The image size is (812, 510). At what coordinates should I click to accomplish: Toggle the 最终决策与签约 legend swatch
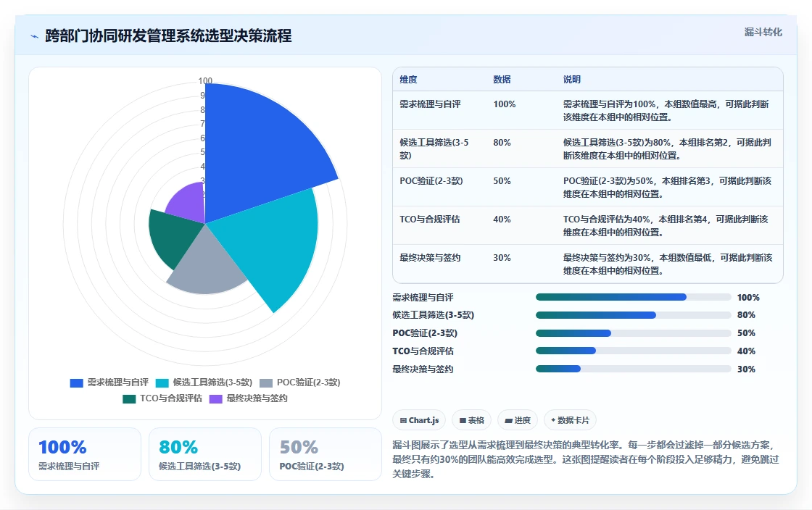216,398
